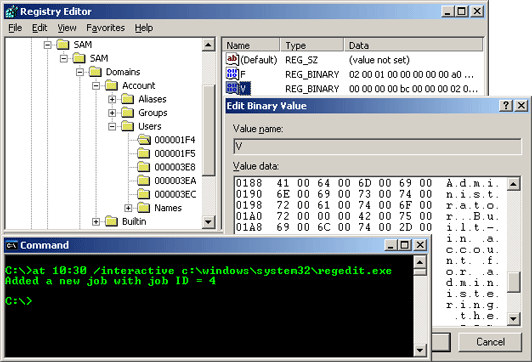Image resolution: width=532 pixels, height=362 pixels.
Task: Click the Value data scroll up arrow
Action: pos(513,184)
